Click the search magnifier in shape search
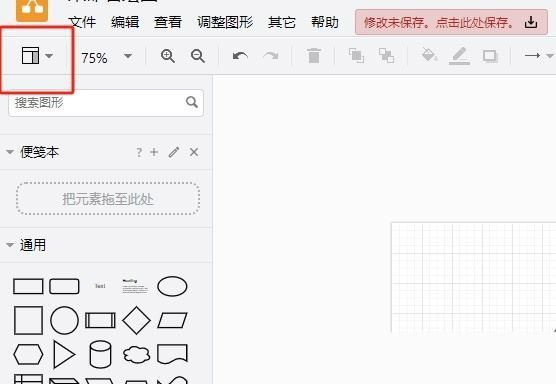This screenshot has height=384, width=556. pyautogui.click(x=192, y=102)
